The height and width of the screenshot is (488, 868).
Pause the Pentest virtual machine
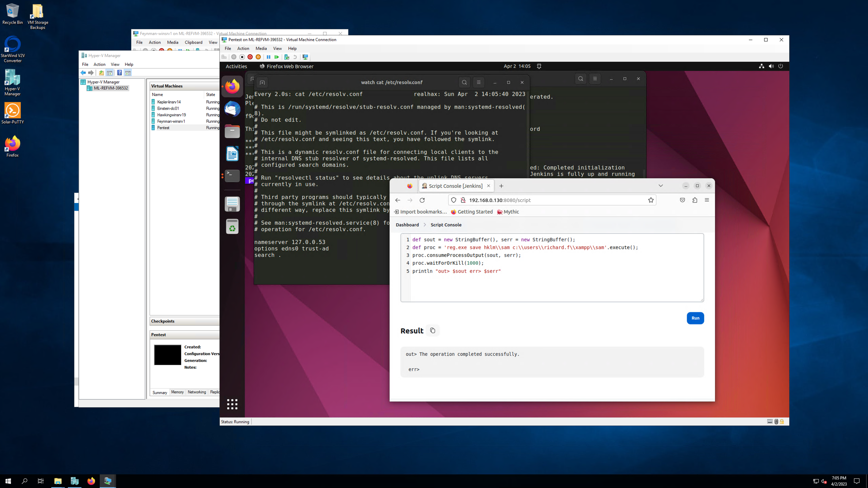tap(268, 57)
